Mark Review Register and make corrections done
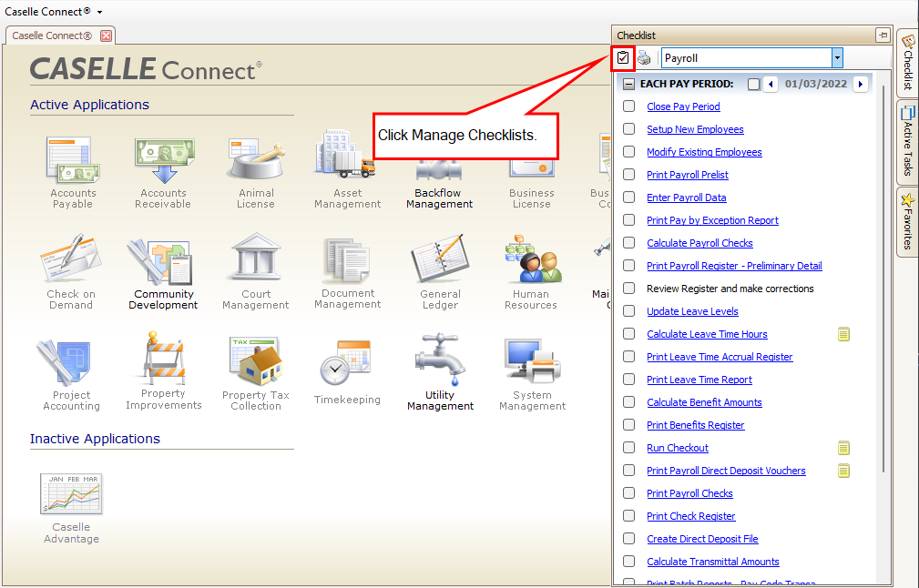This screenshot has width=919, height=588. click(628, 289)
